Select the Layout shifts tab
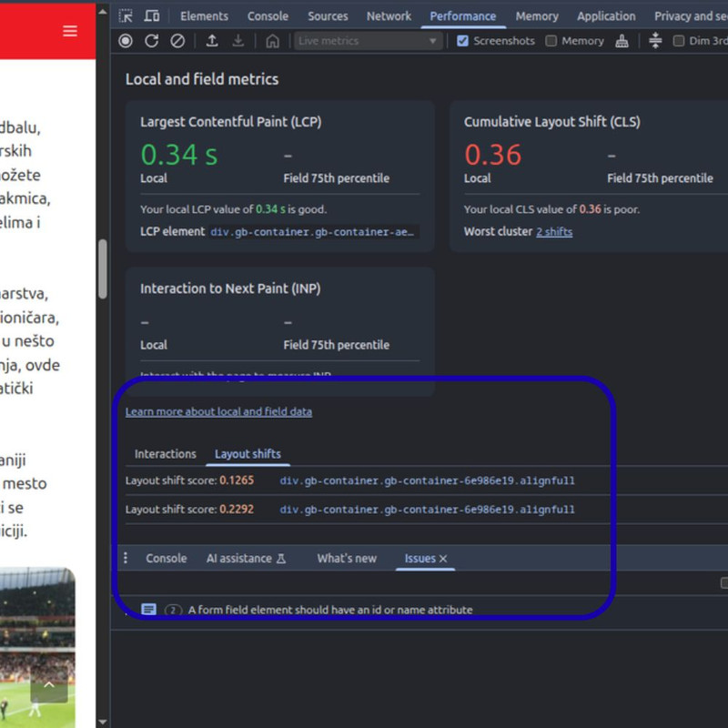 point(248,453)
